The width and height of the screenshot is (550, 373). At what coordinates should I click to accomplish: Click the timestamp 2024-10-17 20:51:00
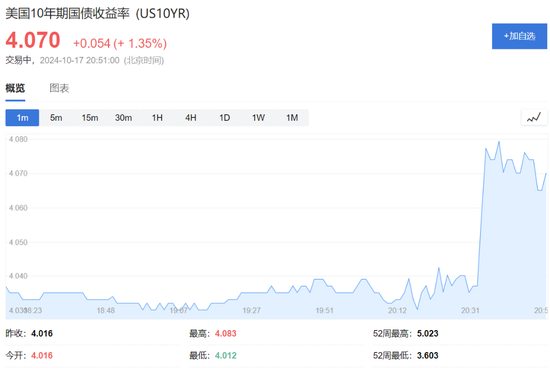pos(80,60)
